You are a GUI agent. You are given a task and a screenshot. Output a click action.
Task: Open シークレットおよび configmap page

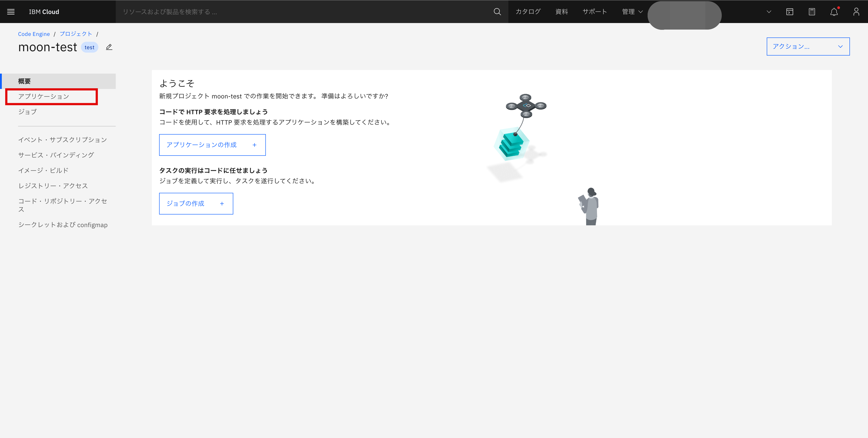coord(63,225)
